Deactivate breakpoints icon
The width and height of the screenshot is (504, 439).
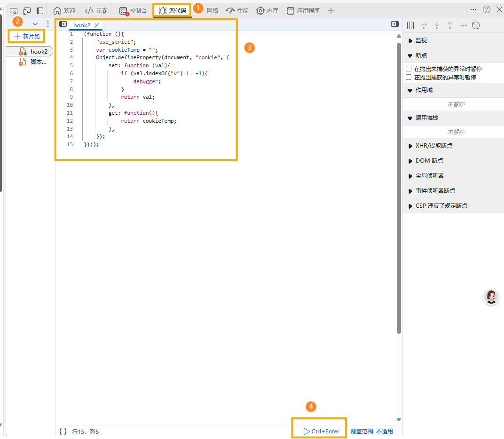pos(476,25)
